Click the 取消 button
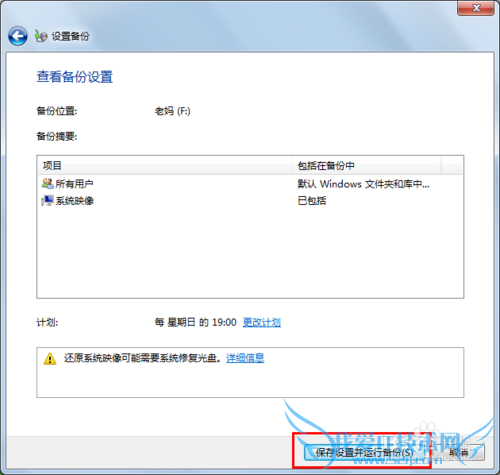This screenshot has height=475, width=500. 459,453
